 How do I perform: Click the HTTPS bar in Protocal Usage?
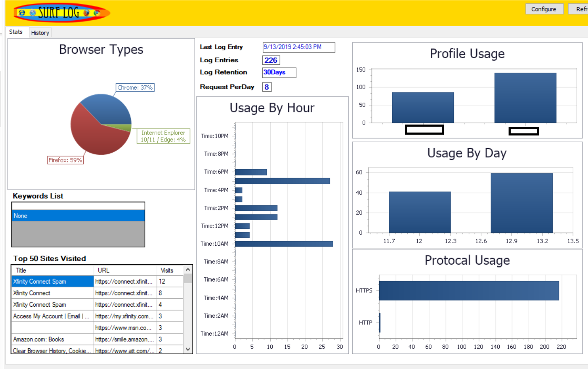pyautogui.click(x=469, y=291)
